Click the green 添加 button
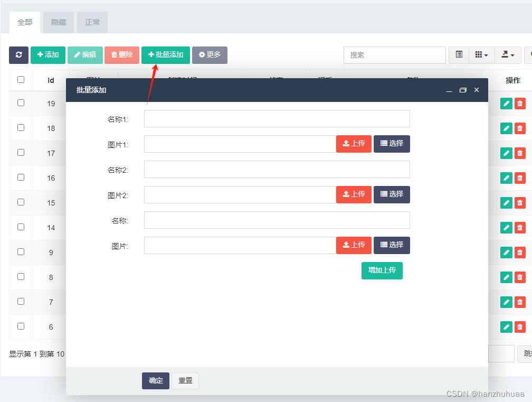 48,55
